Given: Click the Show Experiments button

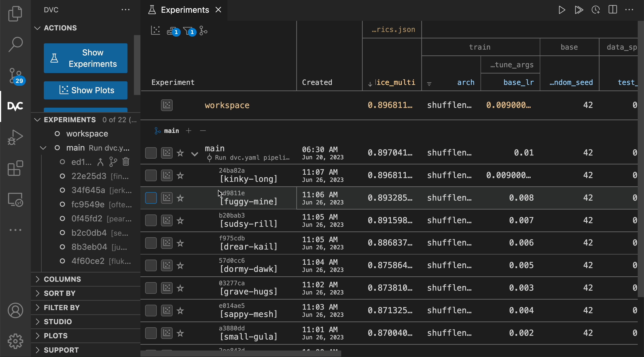Looking at the screenshot, I should [x=85, y=58].
